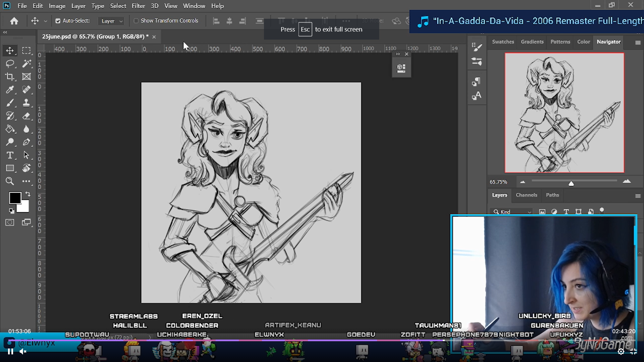The width and height of the screenshot is (644, 362).
Task: Align right edges button
Action: click(243, 21)
